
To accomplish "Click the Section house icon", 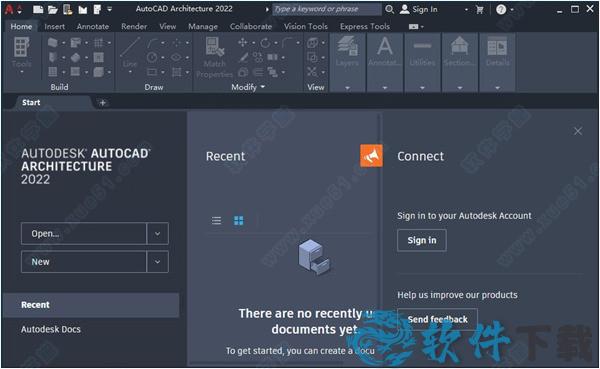I will click(x=460, y=46).
